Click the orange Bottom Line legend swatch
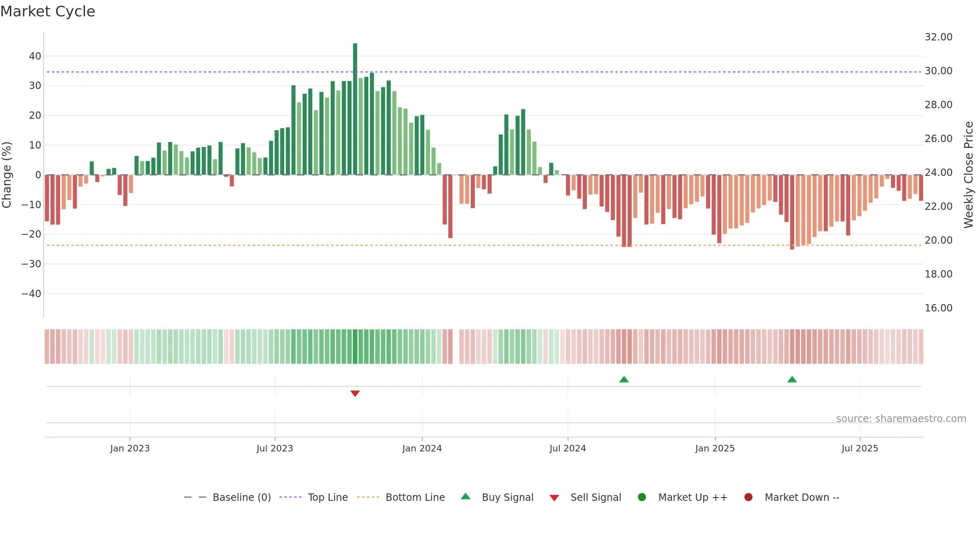The image size is (980, 551). pos(368,497)
